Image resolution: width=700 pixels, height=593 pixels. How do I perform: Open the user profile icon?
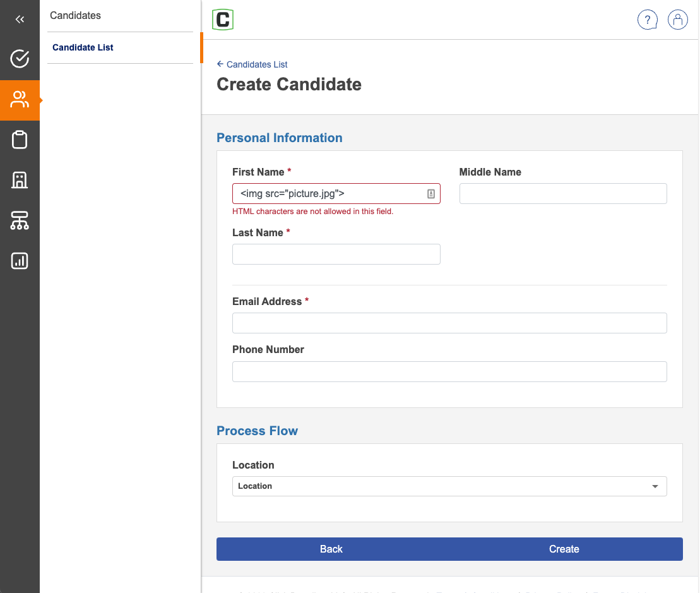677,20
